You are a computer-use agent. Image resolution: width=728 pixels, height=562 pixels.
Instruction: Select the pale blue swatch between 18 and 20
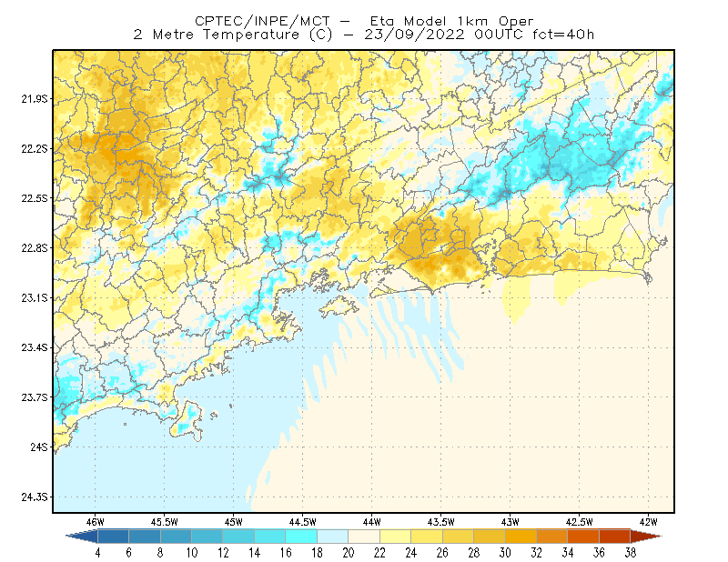(x=332, y=537)
